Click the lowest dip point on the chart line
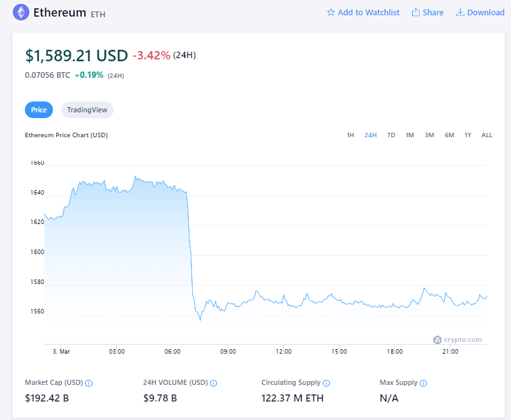The height and width of the screenshot is (420, 511). pyautogui.click(x=200, y=320)
